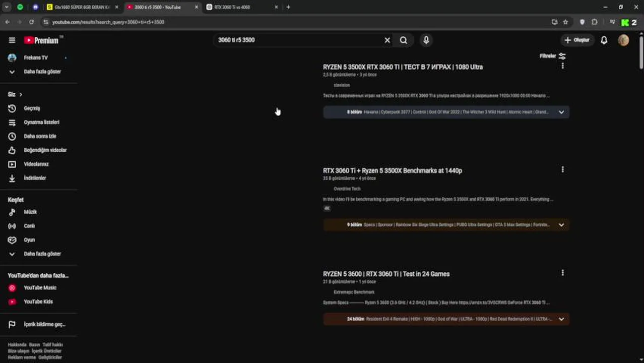Click the shield extension icon
The width and height of the screenshot is (644, 363).
pyautogui.click(x=583, y=22)
